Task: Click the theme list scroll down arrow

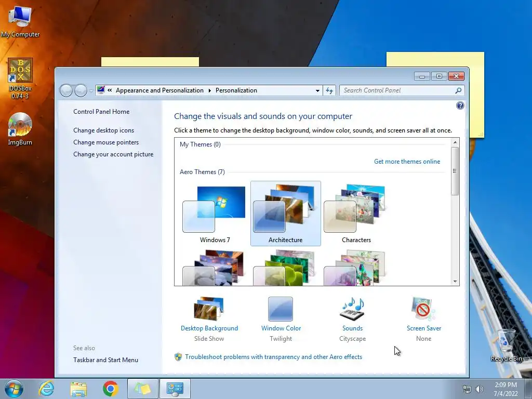Action: point(455,281)
